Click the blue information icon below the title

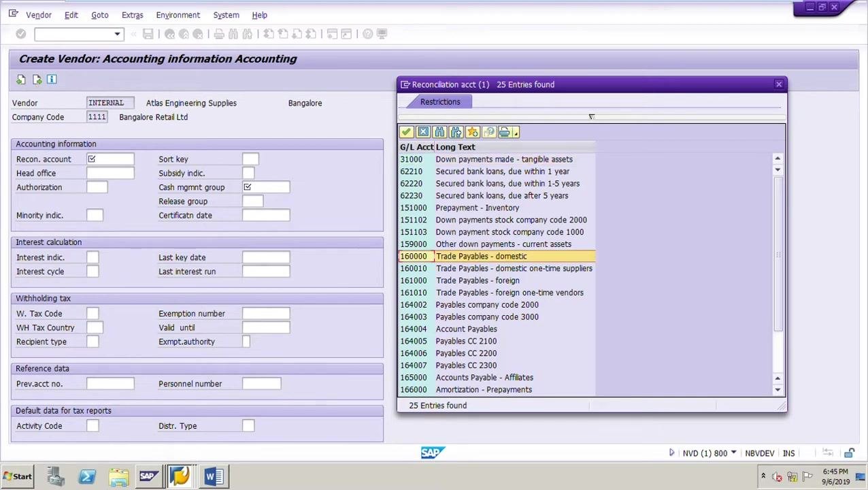[52, 80]
